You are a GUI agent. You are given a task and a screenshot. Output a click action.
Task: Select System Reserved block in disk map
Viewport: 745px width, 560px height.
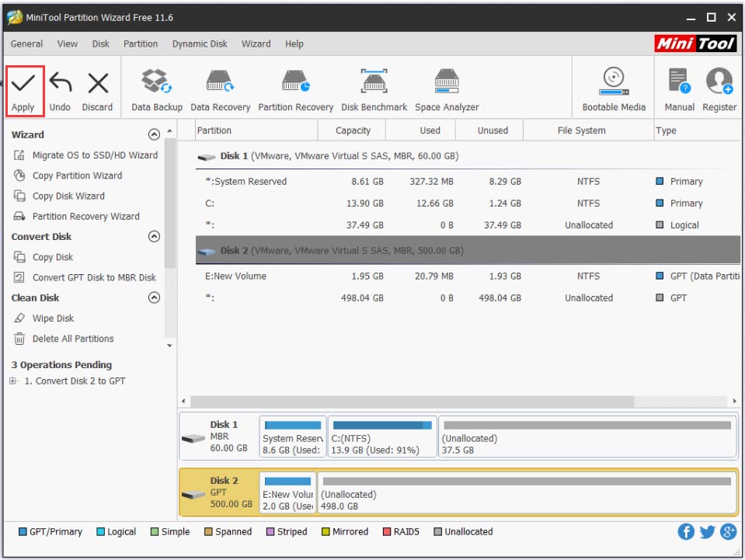coord(292,437)
